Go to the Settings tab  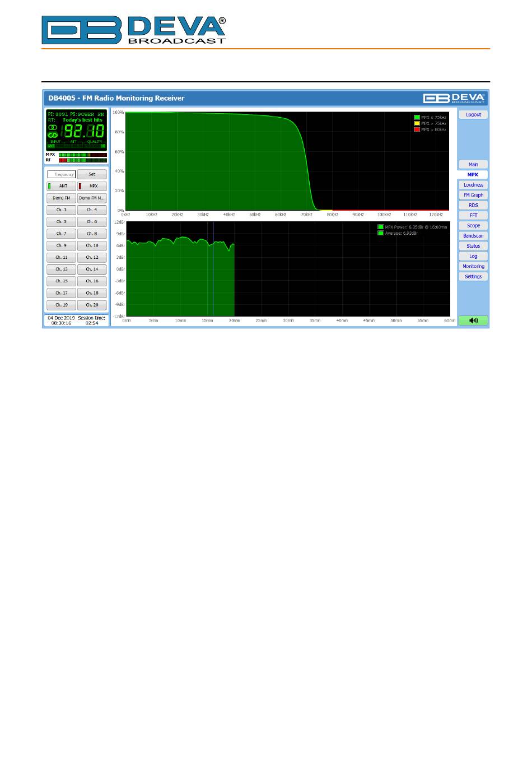pos(473,276)
